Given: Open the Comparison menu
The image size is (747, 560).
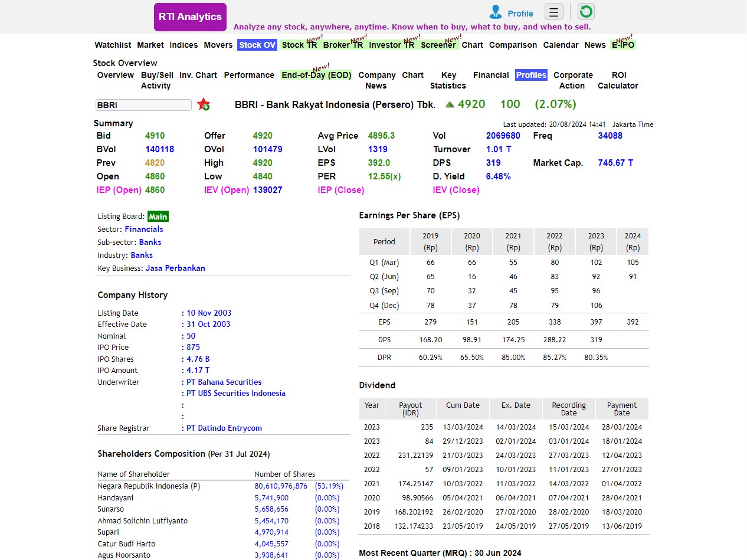Looking at the screenshot, I should coord(513,45).
